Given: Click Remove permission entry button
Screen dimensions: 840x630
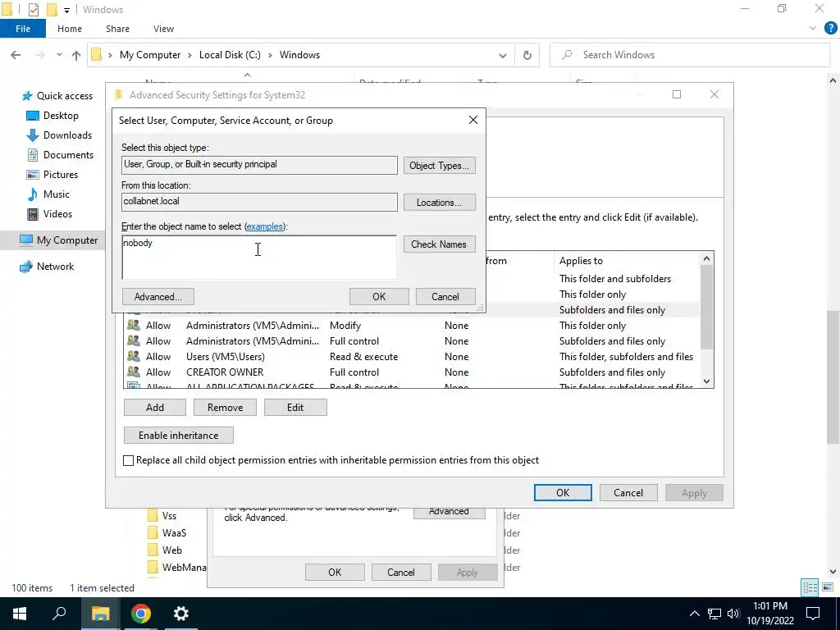Looking at the screenshot, I should (225, 408).
